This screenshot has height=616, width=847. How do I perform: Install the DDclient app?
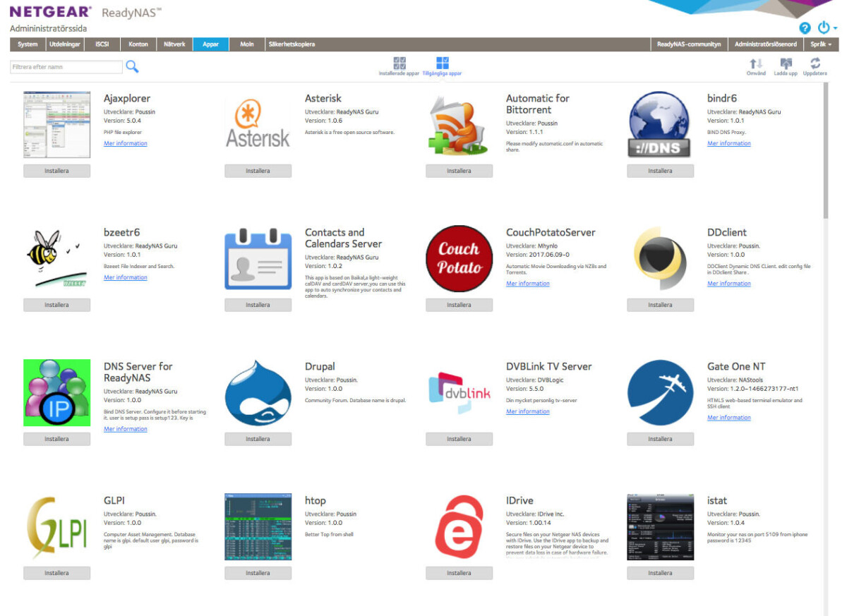(660, 305)
